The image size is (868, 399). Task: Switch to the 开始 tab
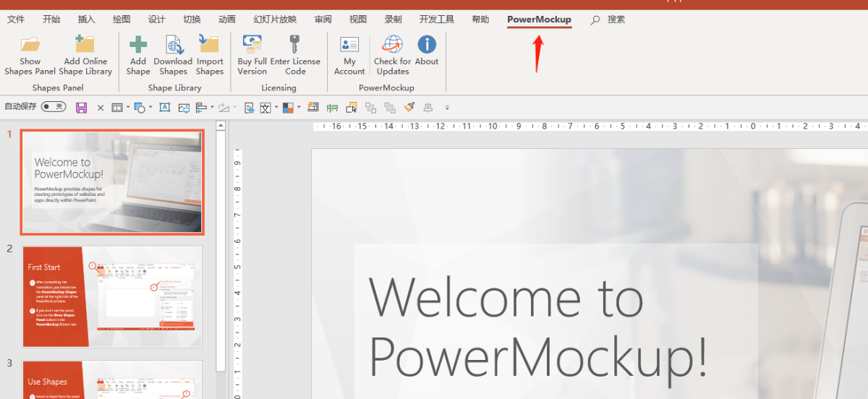click(x=51, y=20)
